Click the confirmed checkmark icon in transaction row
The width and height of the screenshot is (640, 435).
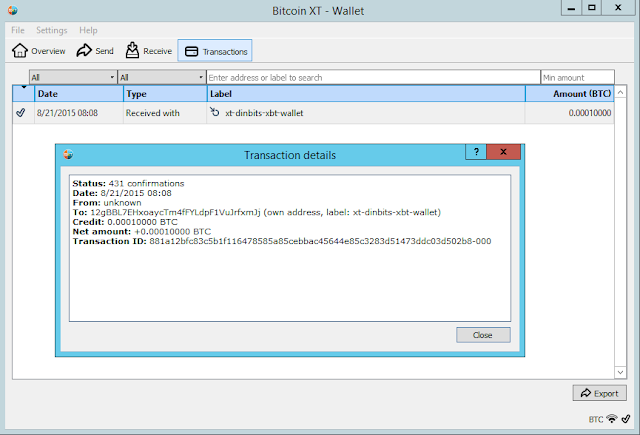tap(21, 113)
